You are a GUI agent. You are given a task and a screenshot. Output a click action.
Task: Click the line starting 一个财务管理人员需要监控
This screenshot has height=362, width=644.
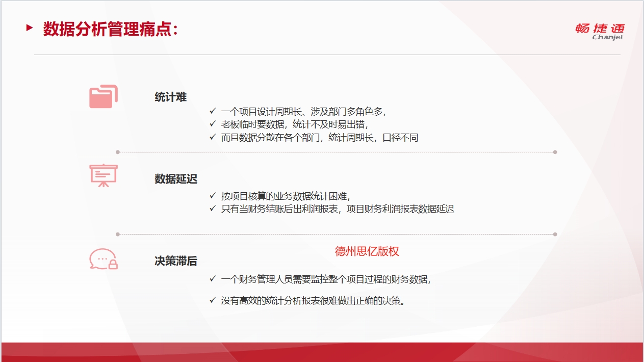pyautogui.click(x=326, y=279)
